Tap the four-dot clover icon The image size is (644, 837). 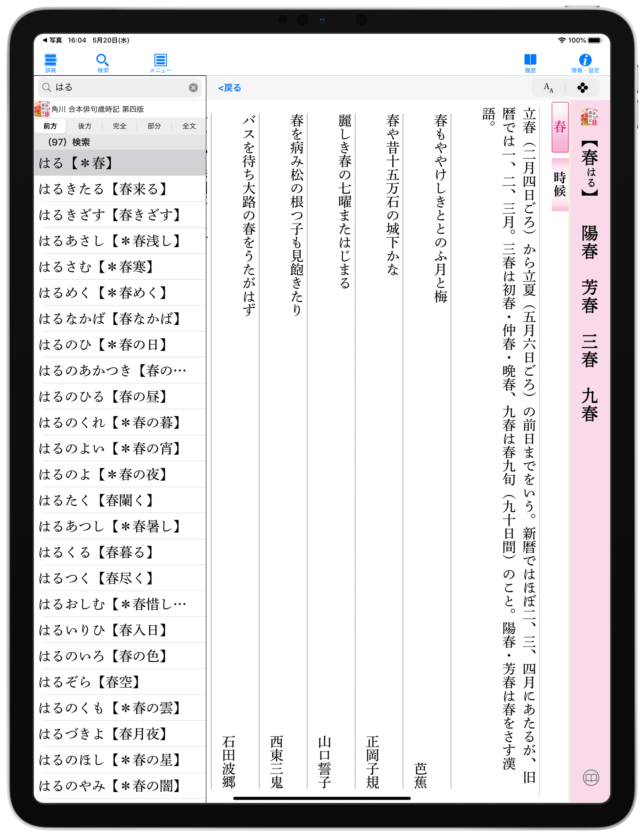pos(582,88)
